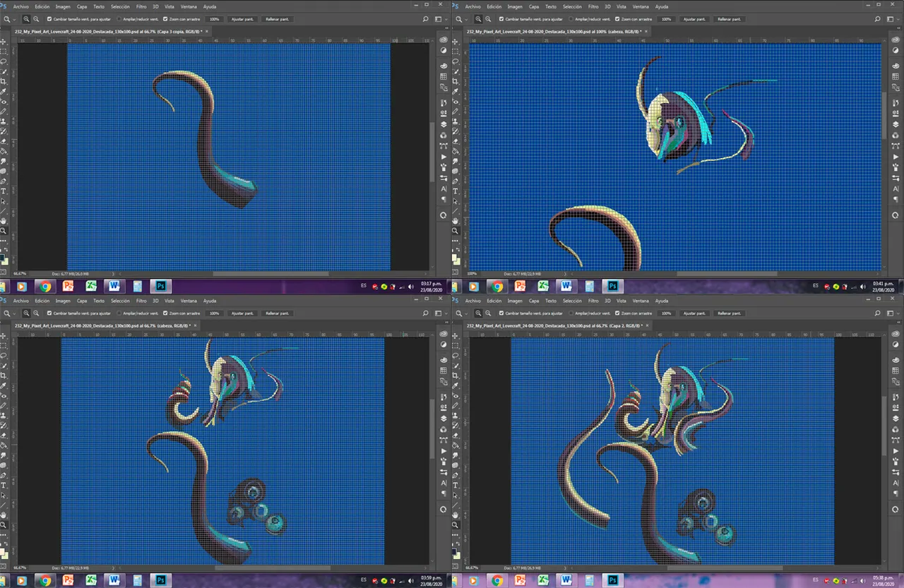Open Character panel icon in top-right window

[x=896, y=188]
